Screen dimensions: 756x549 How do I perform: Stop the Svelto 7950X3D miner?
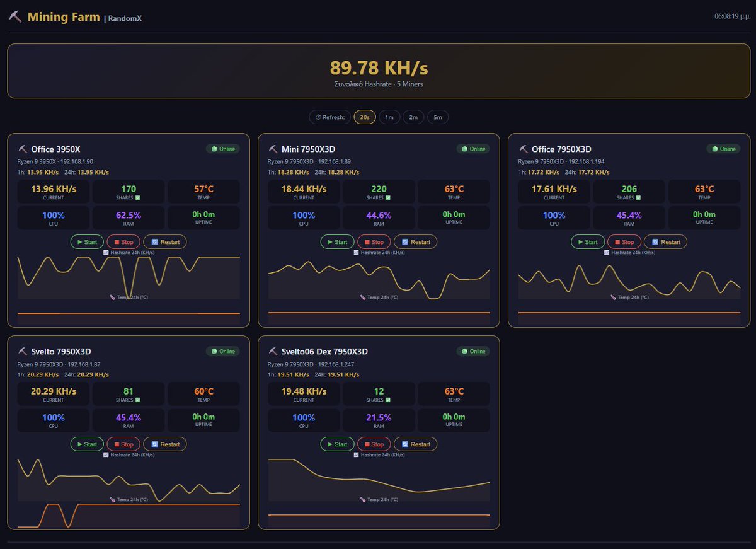[x=123, y=444]
